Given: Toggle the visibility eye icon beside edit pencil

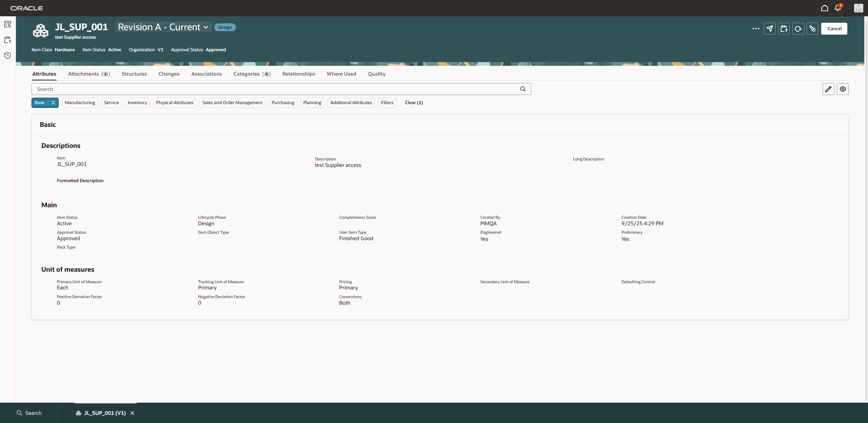Looking at the screenshot, I should tap(843, 89).
